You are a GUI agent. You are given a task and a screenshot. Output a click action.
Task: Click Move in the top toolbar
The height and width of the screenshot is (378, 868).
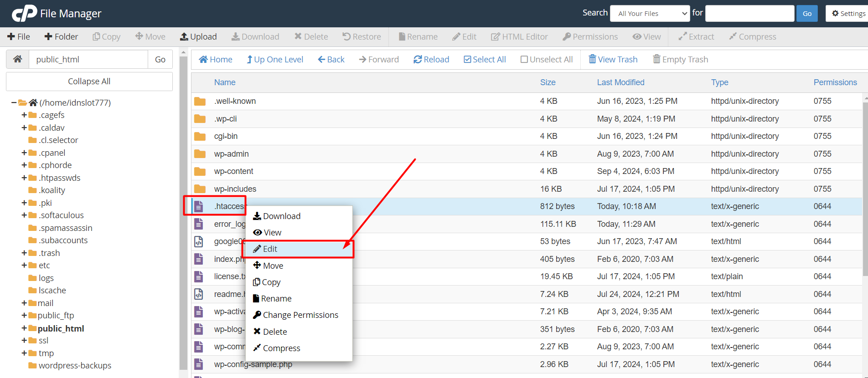point(150,36)
